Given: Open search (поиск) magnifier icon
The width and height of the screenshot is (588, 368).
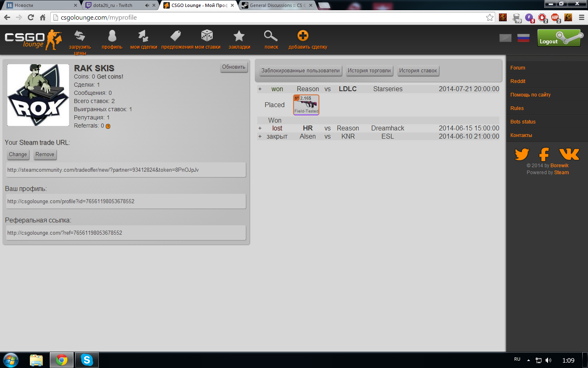Looking at the screenshot, I should [271, 36].
